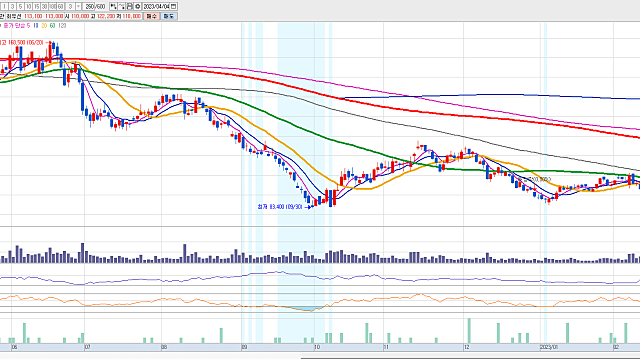Open the period value dropdown arrow
This screenshot has height=360, width=640.
[78, 7]
